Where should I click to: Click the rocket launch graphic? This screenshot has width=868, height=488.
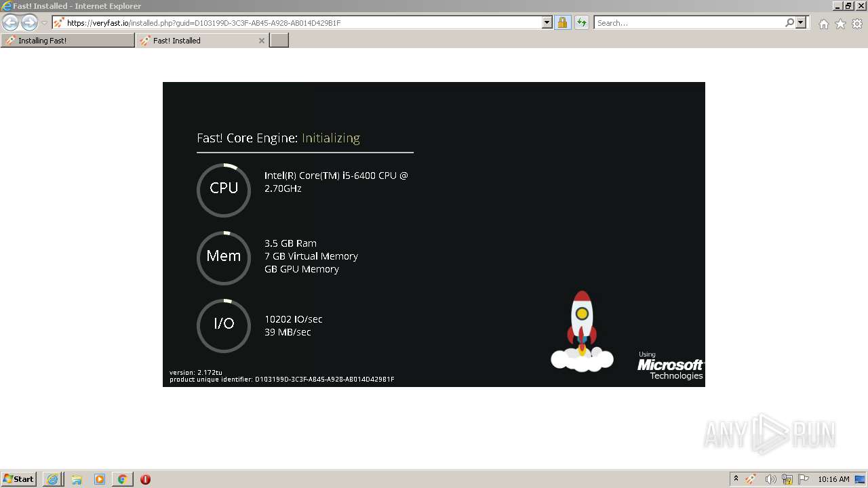tap(582, 331)
